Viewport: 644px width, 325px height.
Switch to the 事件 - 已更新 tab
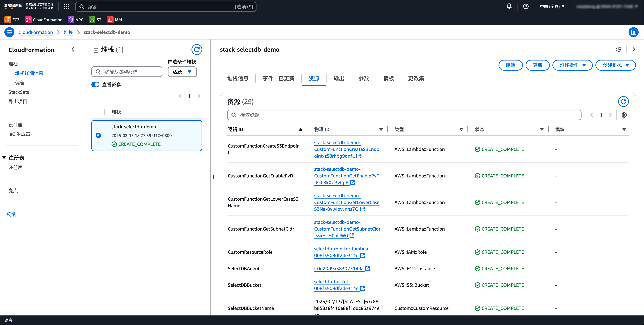click(x=278, y=78)
